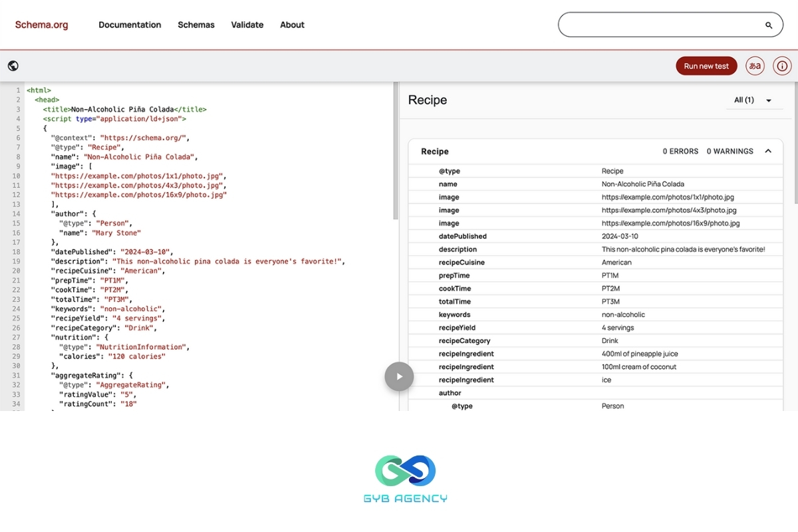798x532 pixels.
Task: Click the recipeYield value 4 servings
Action: 618,328
